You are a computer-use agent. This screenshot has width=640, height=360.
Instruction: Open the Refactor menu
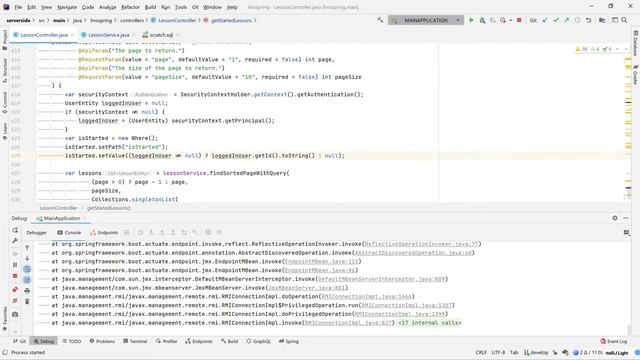130,7
